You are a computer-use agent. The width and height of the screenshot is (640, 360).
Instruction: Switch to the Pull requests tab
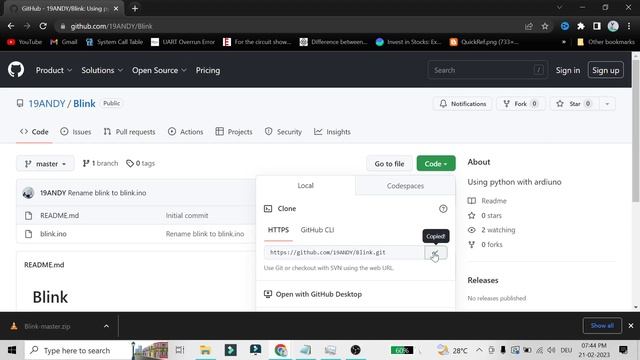click(129, 131)
